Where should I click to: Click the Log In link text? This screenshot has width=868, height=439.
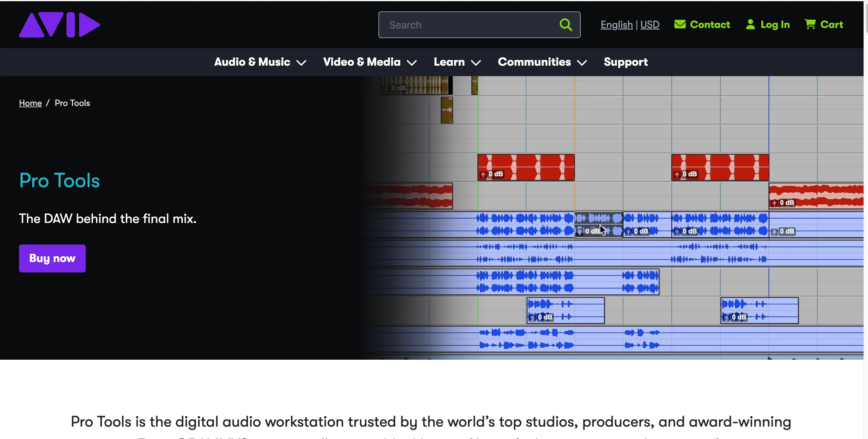[775, 24]
